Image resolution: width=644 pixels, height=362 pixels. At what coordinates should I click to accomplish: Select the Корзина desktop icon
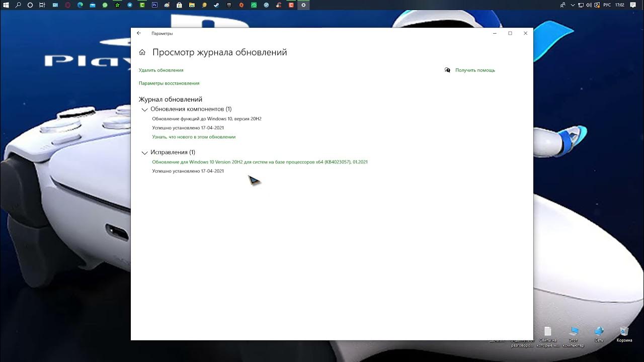(x=624, y=335)
